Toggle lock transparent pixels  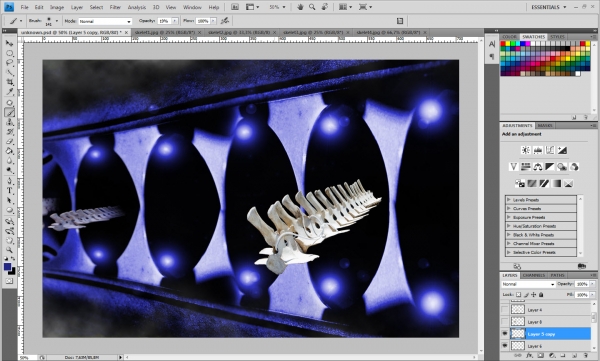(518, 295)
